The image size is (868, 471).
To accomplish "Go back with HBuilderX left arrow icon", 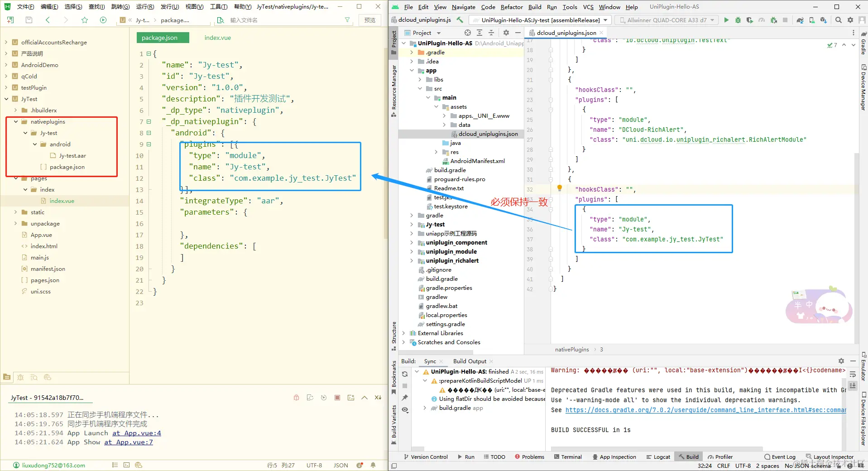I will (48, 20).
